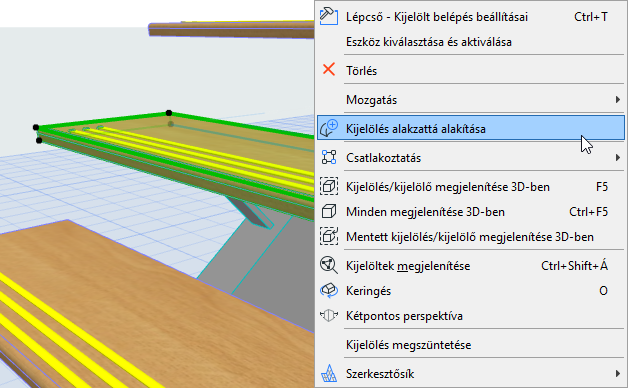The image size is (628, 388).
Task: Click the show selection in 3D icon
Action: [x=329, y=186]
